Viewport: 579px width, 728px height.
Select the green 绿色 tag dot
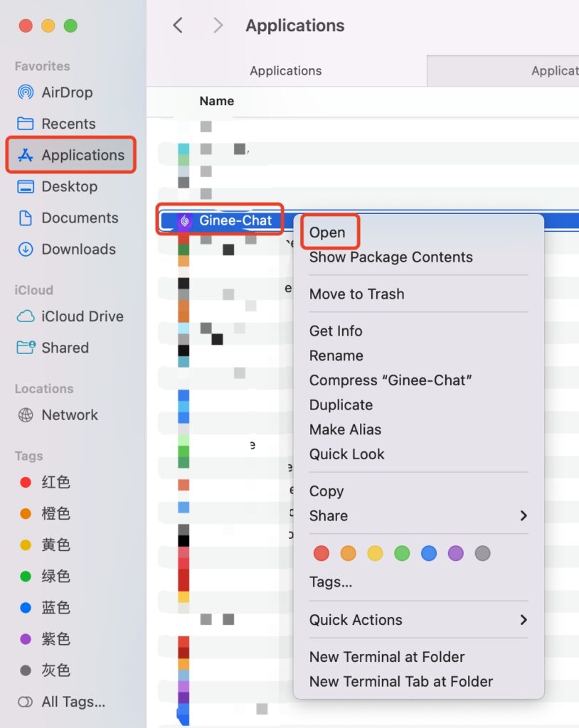click(x=26, y=576)
